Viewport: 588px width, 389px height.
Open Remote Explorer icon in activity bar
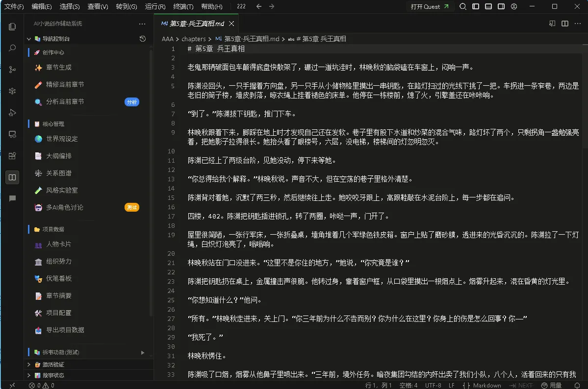[12, 134]
